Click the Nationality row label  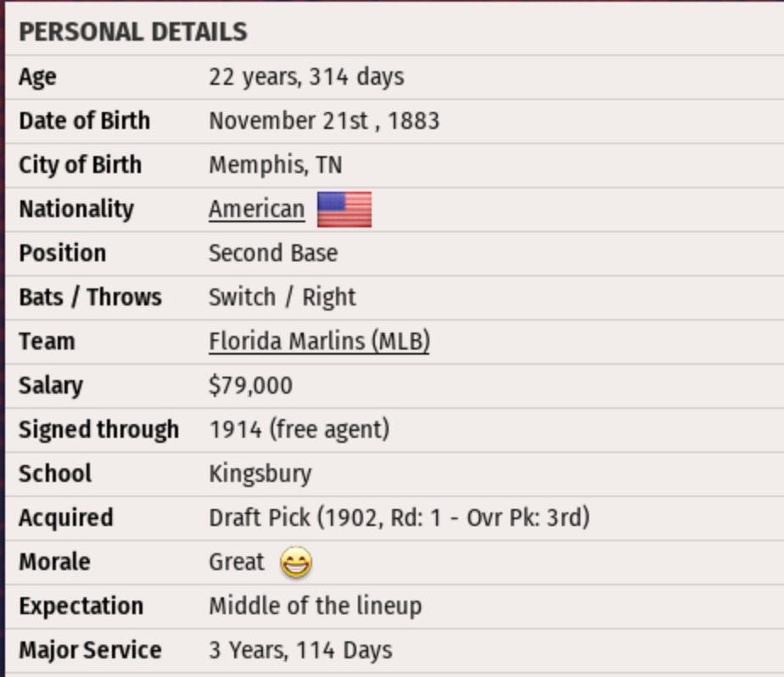click(76, 209)
